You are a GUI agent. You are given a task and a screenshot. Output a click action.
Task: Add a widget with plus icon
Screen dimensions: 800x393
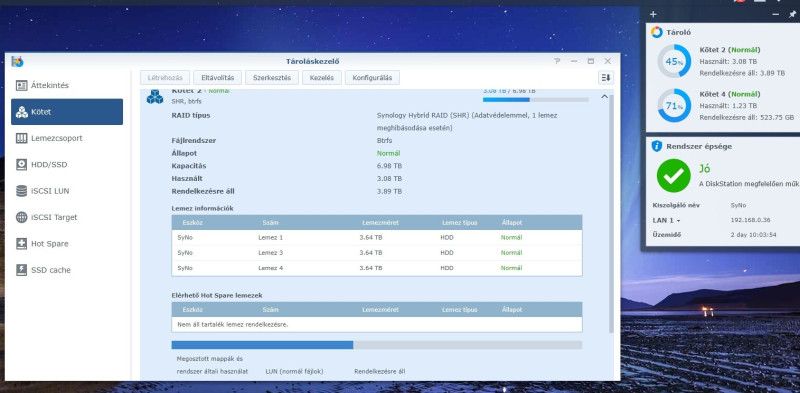coord(653,14)
